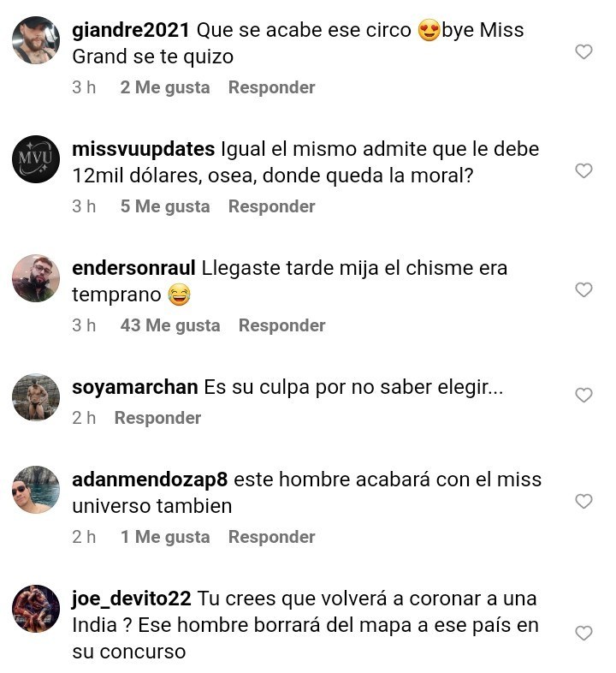Tap the heart on missvuupdates' comment

[583, 171]
